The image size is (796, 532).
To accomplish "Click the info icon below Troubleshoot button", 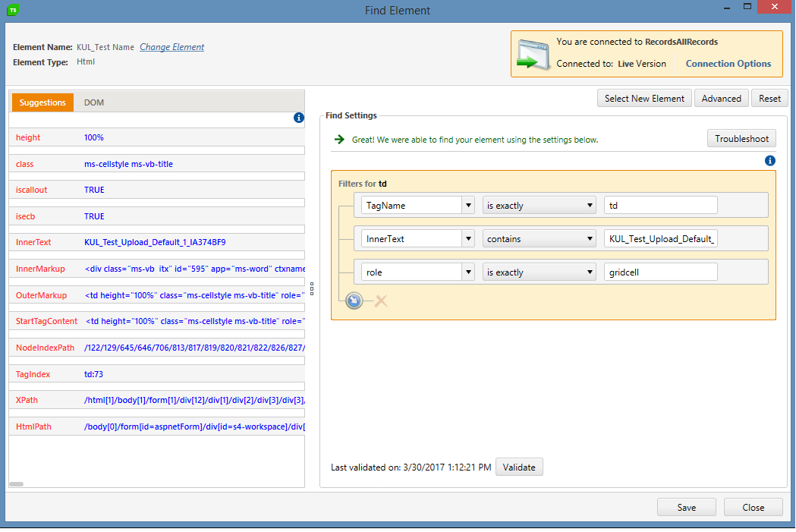I will tap(769, 160).
